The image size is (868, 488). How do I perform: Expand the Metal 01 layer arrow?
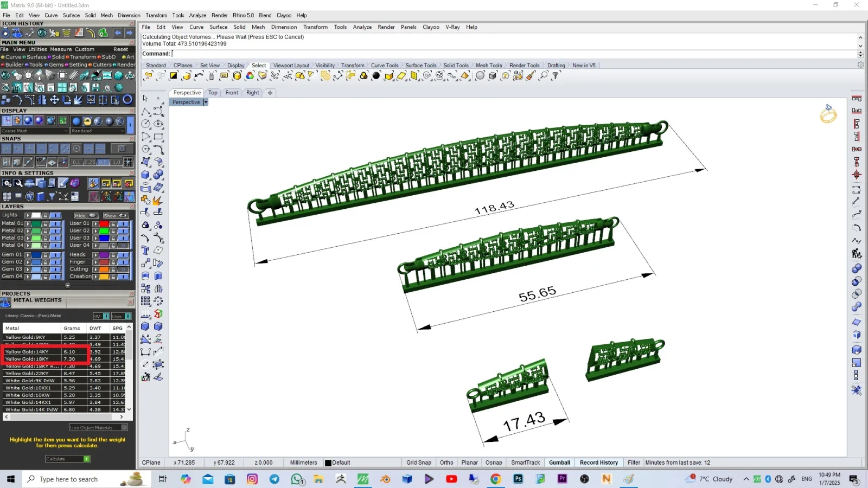tap(28, 223)
